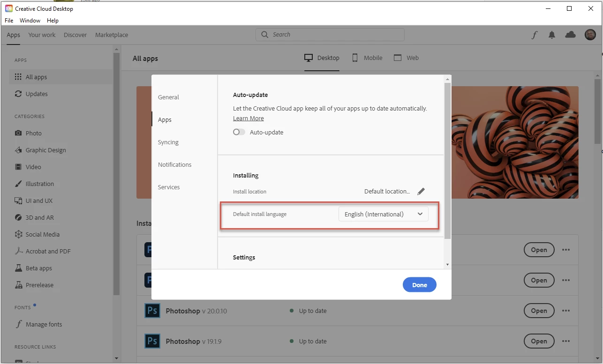Click the Social Media category icon

[18, 234]
